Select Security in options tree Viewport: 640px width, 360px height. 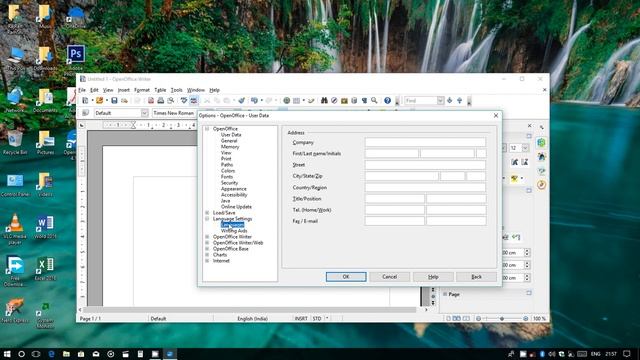click(x=229, y=182)
